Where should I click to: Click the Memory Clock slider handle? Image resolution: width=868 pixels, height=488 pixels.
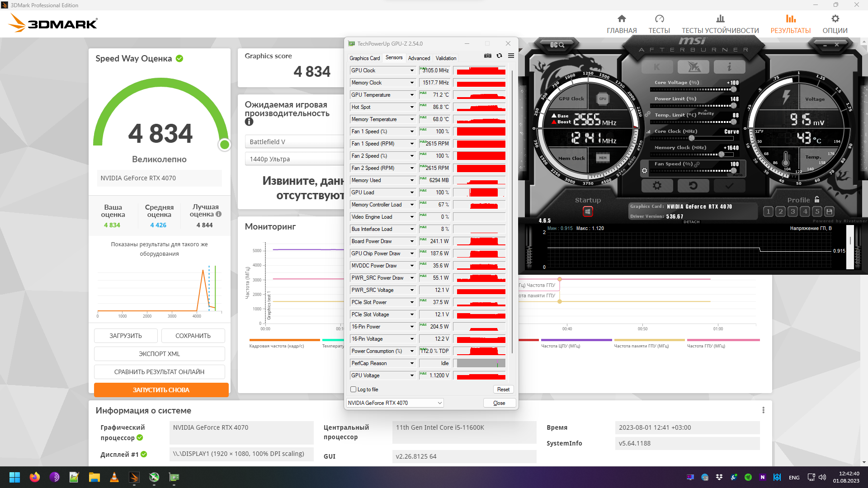click(721, 155)
